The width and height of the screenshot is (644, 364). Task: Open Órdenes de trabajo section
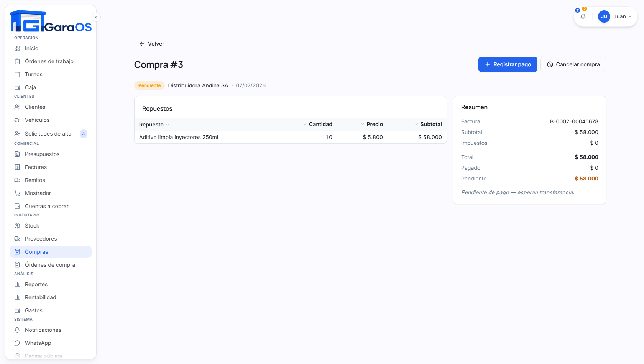(x=51, y=61)
